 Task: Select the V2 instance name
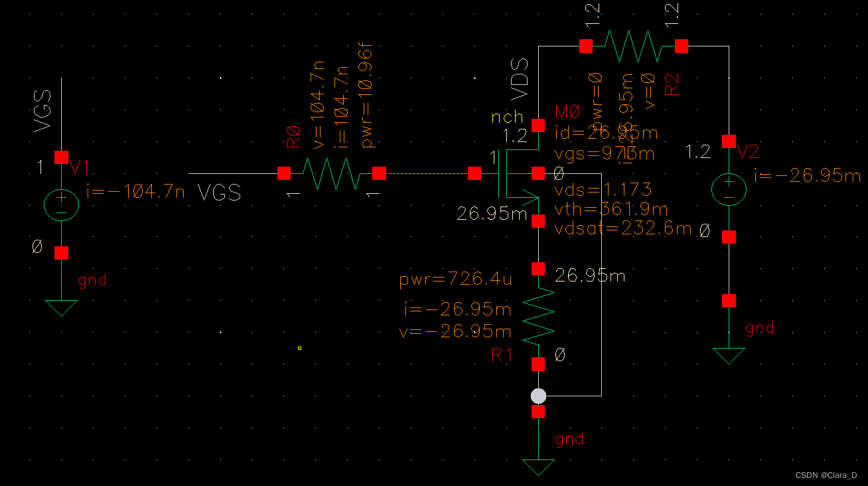point(748,152)
